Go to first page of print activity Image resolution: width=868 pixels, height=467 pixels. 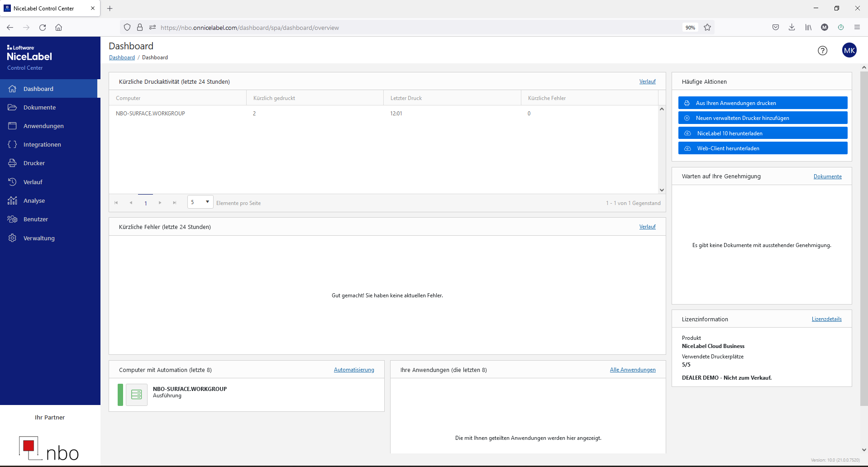116,203
